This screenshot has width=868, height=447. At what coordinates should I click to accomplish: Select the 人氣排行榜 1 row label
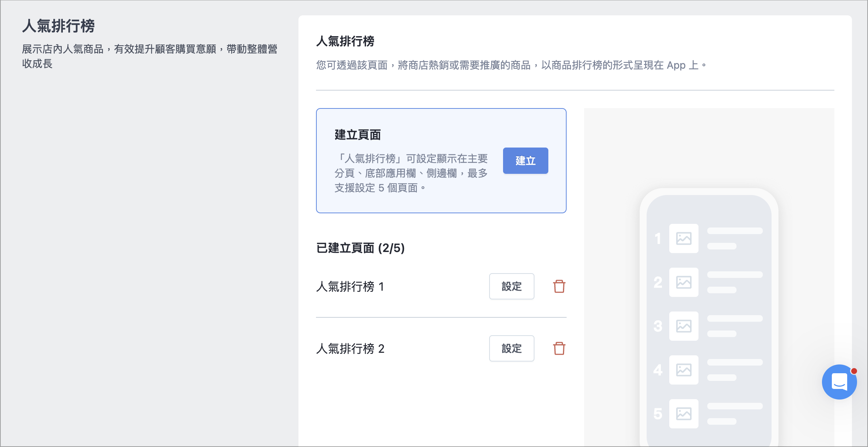pos(350,287)
